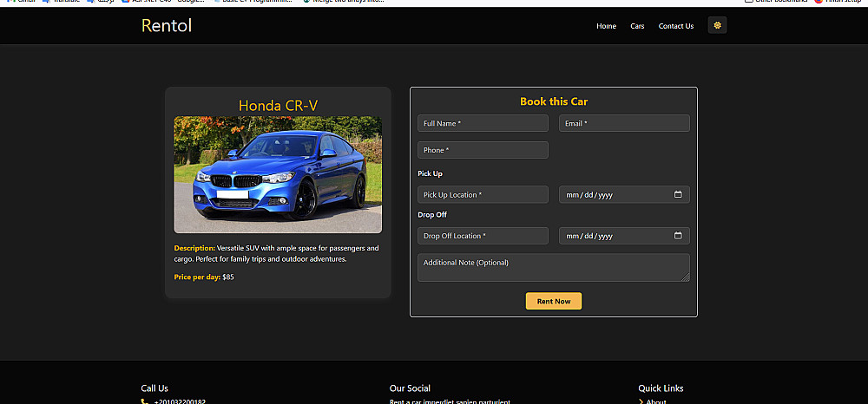Focus the Email field
The height and width of the screenshot is (404, 868).
[624, 123]
